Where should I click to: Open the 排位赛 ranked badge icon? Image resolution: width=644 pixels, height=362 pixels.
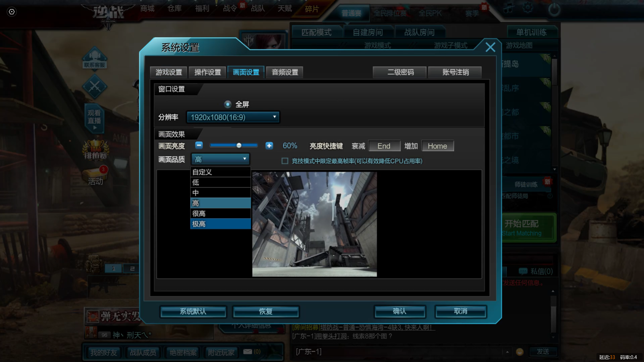tap(96, 149)
